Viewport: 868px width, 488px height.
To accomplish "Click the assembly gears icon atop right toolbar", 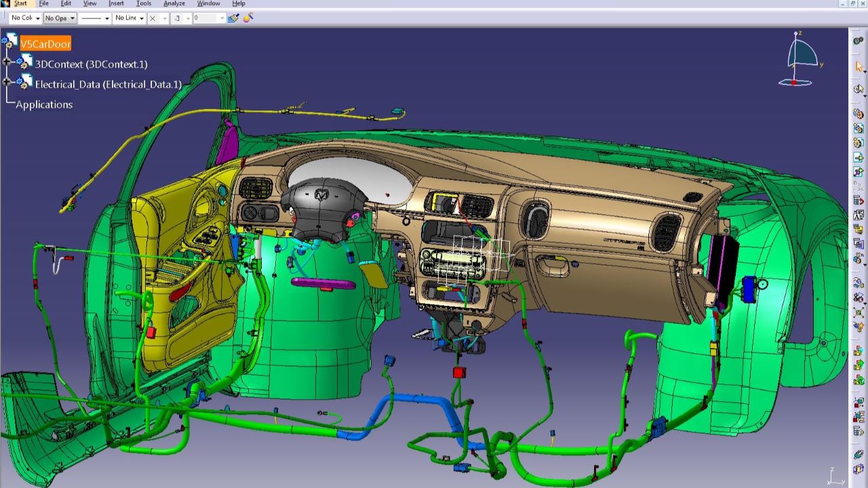I will (x=859, y=41).
